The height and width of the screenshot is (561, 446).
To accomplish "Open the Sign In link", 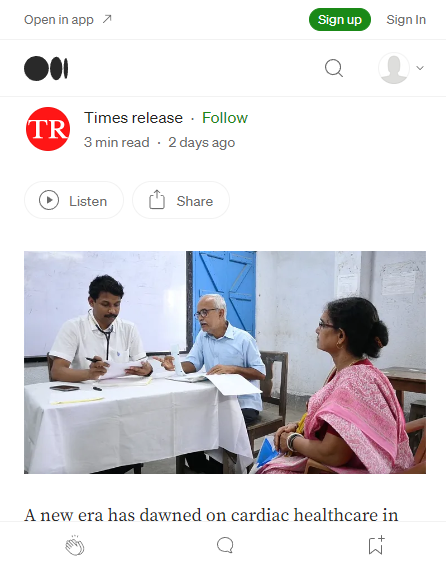I will click(406, 20).
